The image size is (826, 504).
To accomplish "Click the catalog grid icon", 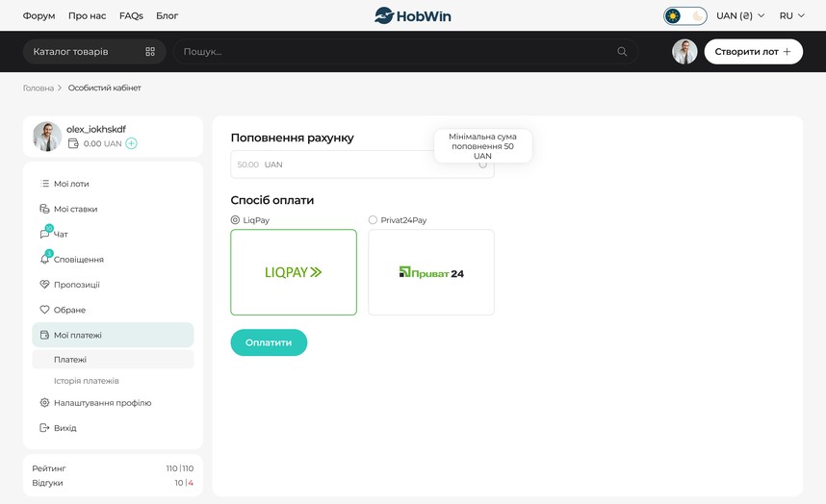I will pyautogui.click(x=150, y=52).
